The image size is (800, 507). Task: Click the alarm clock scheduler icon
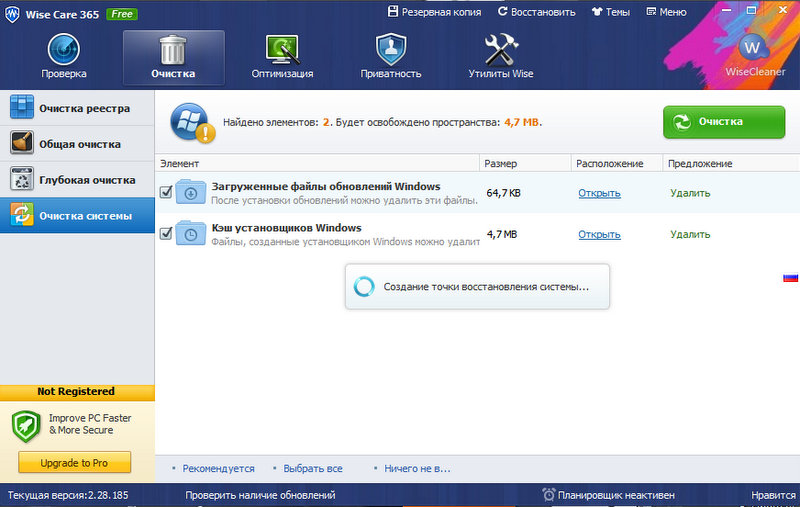549,494
